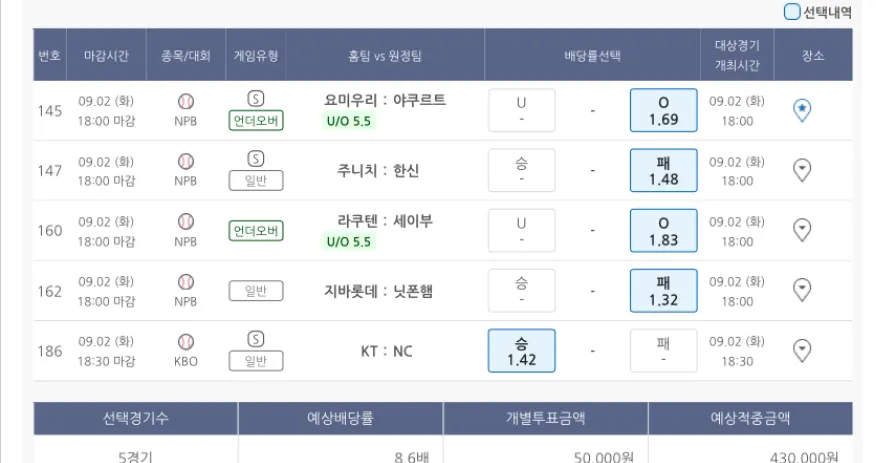The width and height of the screenshot is (876, 463).
Task: Click venue pin icon for 주니치 : 한신
Action: tap(801, 170)
